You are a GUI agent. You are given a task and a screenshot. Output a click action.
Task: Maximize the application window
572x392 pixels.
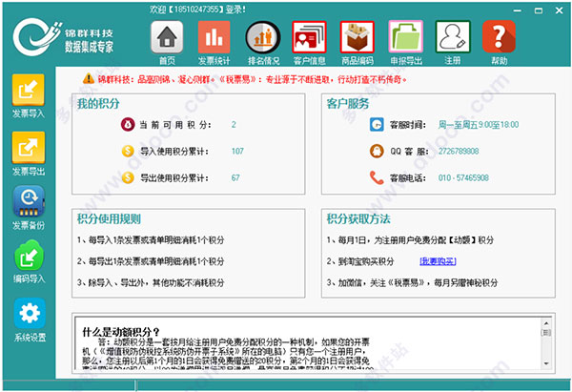539,10
